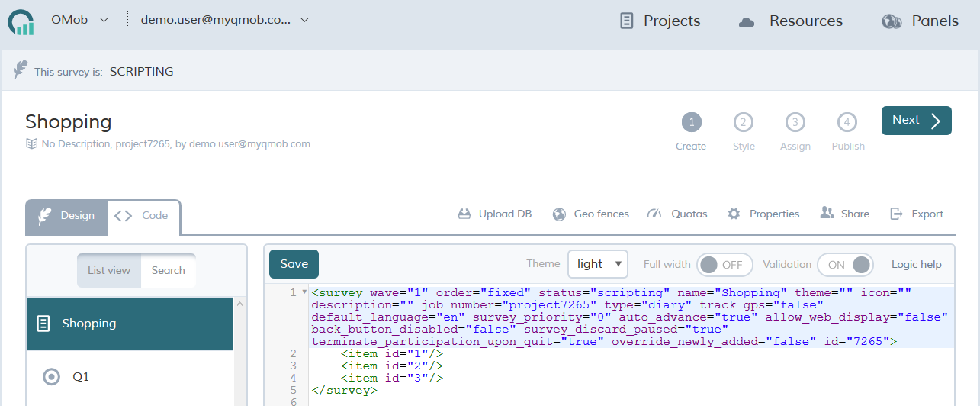The image size is (980, 406).
Task: Click the Quotas gauge icon
Action: 654,214
